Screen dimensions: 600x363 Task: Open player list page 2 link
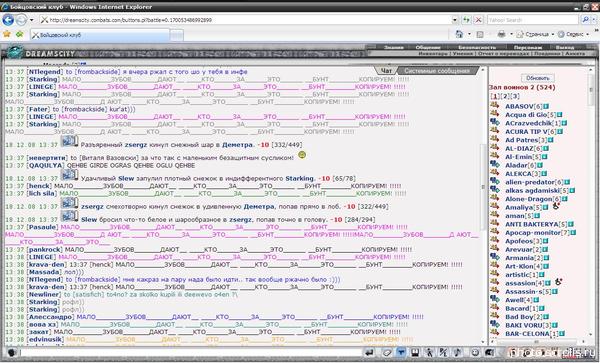pos(505,96)
